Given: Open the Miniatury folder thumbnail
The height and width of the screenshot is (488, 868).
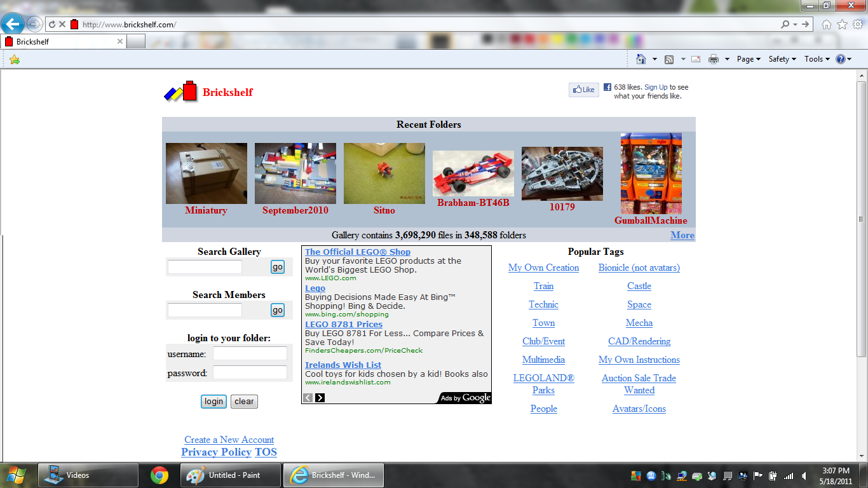Looking at the screenshot, I should (x=206, y=173).
